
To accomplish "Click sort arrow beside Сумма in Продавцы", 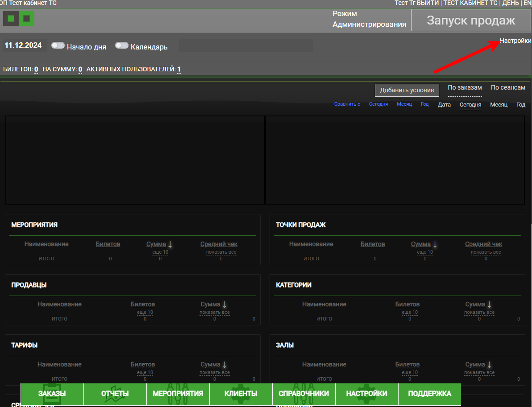I will [x=224, y=304].
